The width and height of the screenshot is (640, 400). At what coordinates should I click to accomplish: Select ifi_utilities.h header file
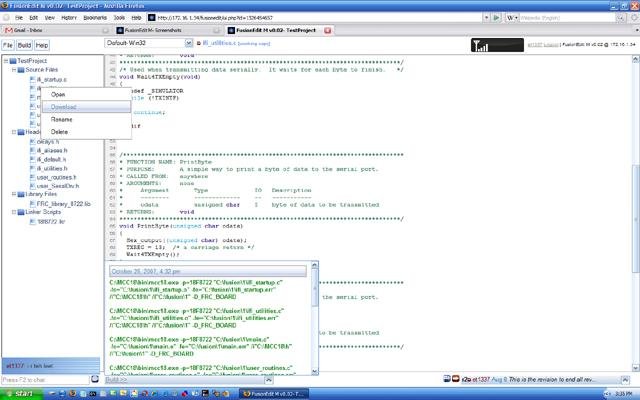pos(52,168)
